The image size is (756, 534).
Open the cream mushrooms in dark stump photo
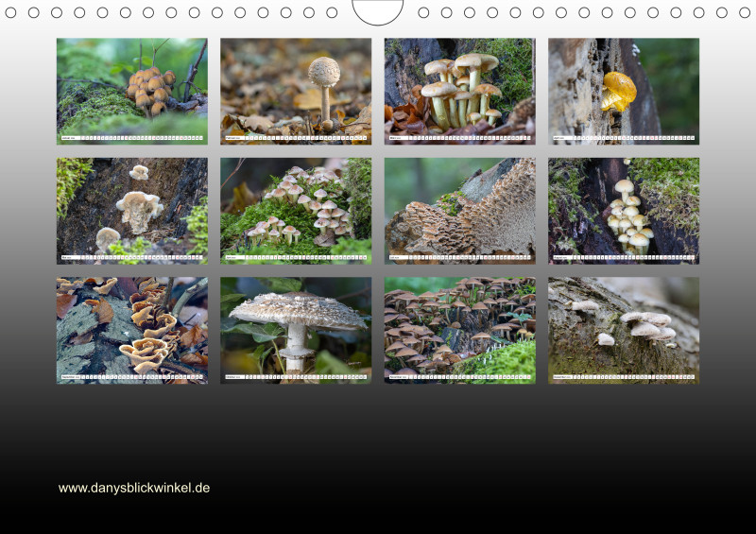(624, 211)
